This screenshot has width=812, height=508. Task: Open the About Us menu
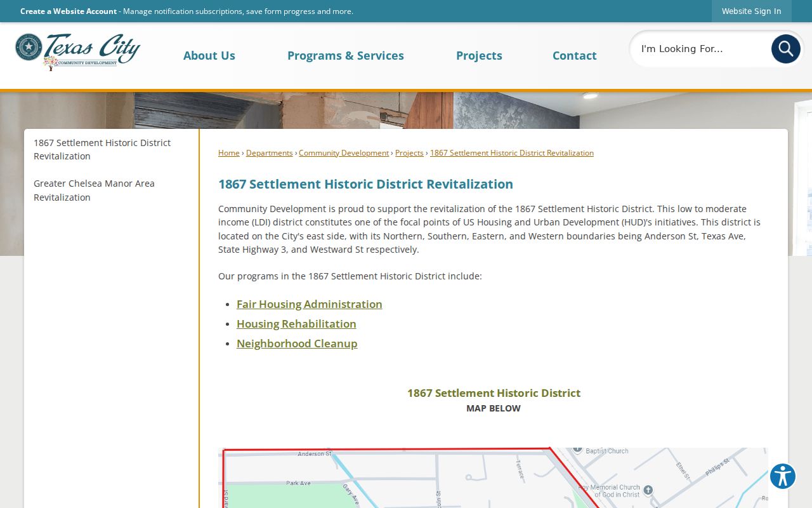tap(209, 55)
